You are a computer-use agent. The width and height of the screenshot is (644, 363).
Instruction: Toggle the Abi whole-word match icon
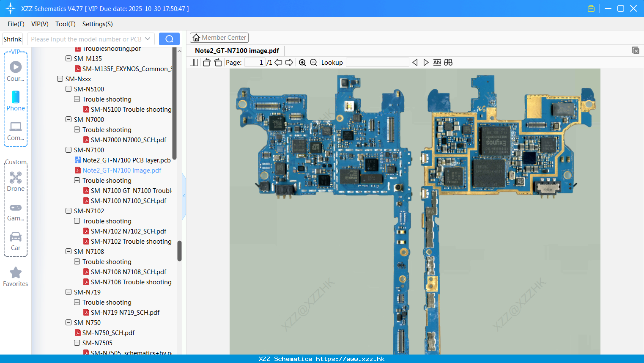coord(437,63)
